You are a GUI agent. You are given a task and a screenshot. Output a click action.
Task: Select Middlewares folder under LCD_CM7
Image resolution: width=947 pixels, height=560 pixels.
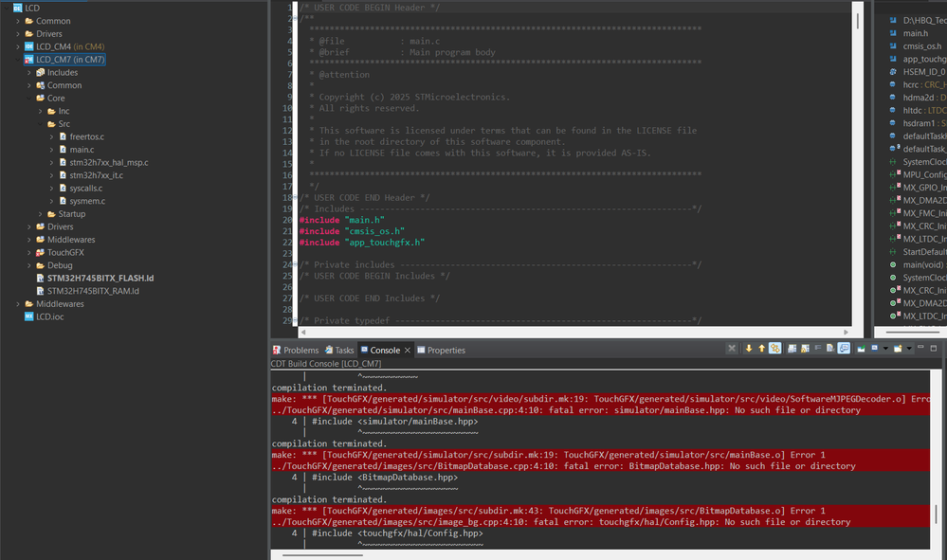[x=71, y=240]
